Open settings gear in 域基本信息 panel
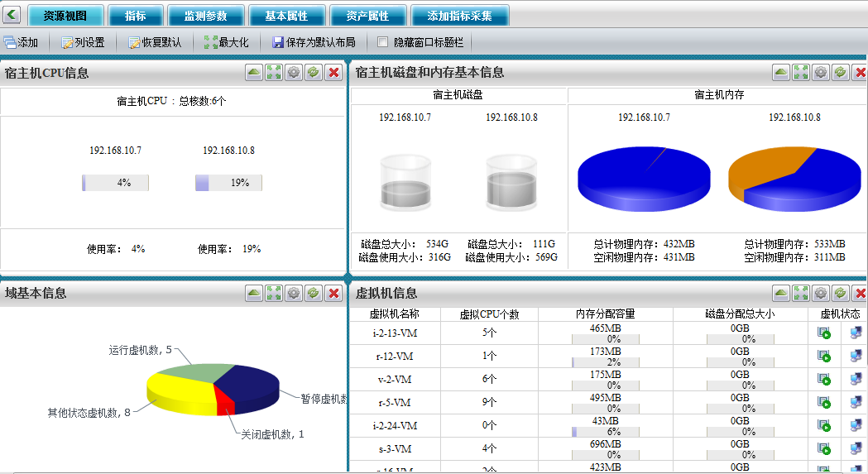The image size is (868, 474). [294, 293]
